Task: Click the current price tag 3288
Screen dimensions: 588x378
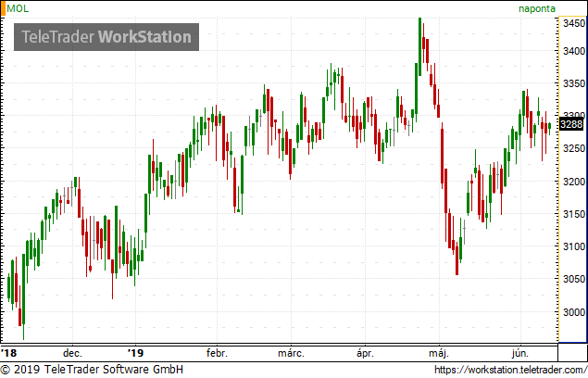Action: 571,124
